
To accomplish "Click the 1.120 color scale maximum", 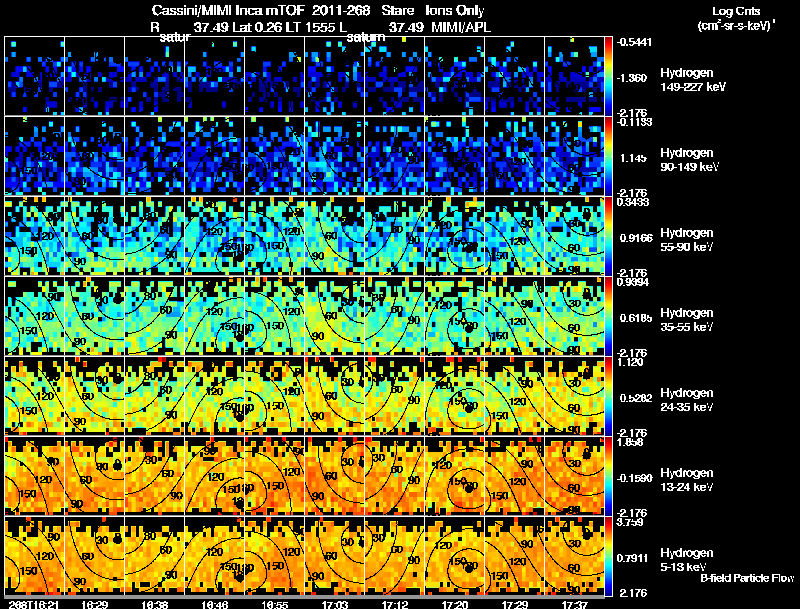I will tap(630, 362).
